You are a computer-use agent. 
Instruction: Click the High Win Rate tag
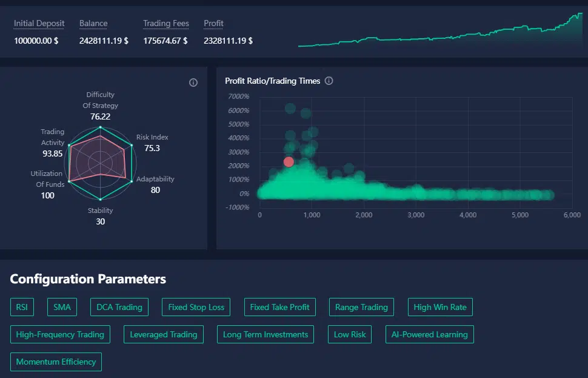tap(440, 307)
